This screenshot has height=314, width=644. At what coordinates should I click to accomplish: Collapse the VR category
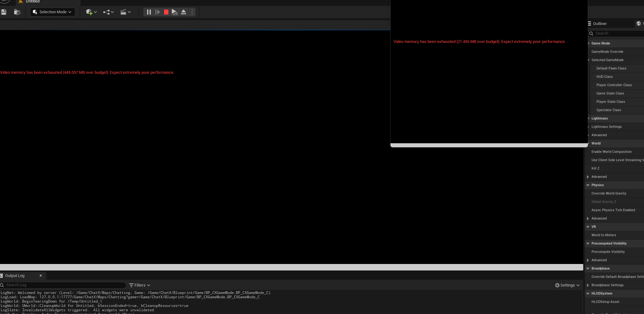pos(588,227)
